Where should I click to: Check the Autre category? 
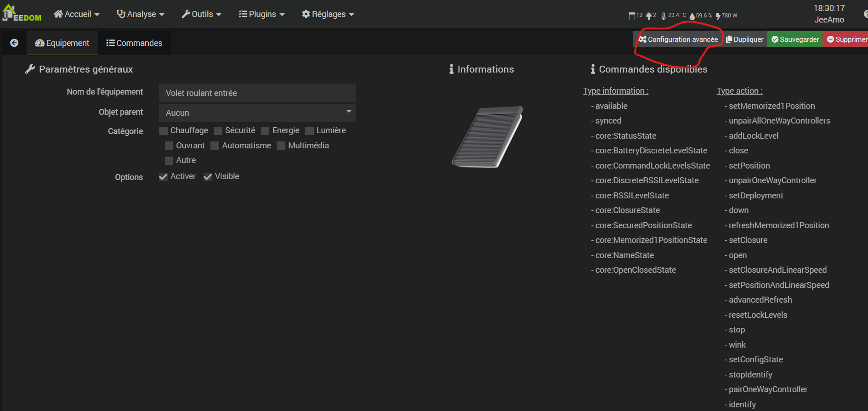(x=169, y=161)
